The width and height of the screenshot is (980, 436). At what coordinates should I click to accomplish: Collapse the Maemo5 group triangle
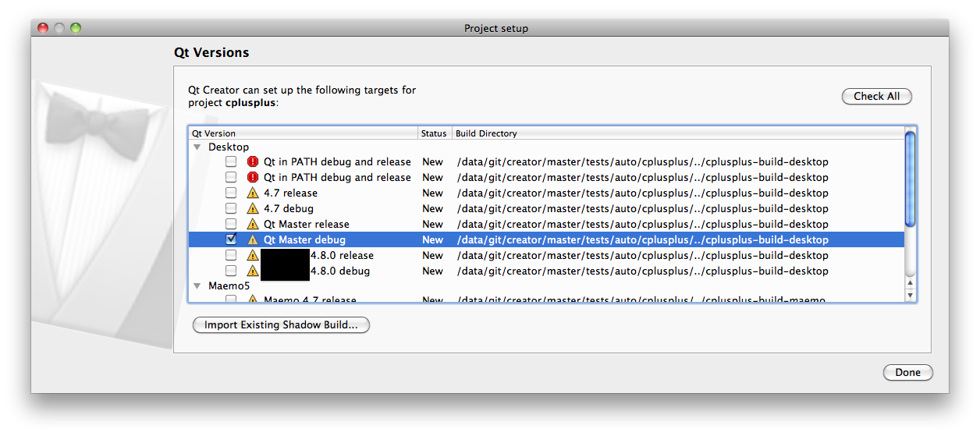[x=197, y=286]
